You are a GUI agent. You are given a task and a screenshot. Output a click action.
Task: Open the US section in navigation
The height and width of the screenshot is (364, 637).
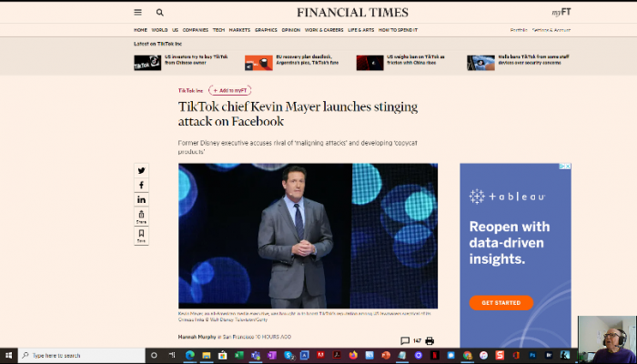[175, 30]
